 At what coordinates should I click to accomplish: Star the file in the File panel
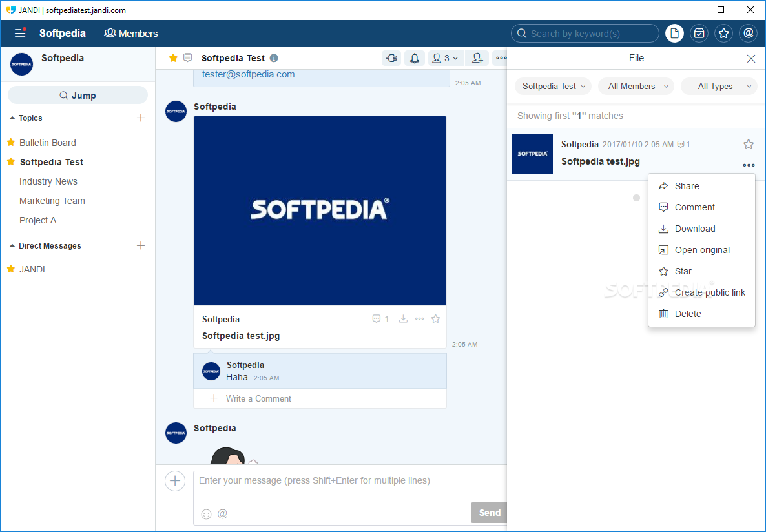click(749, 144)
